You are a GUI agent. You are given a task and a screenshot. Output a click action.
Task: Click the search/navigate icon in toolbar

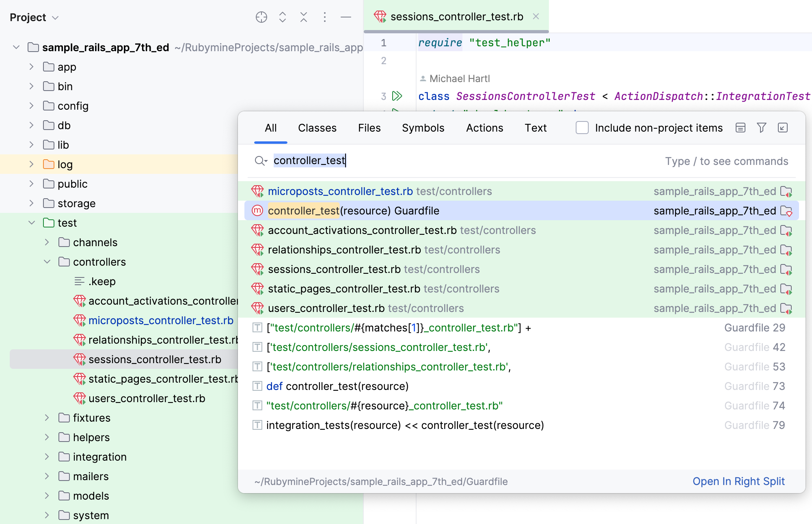(x=260, y=17)
